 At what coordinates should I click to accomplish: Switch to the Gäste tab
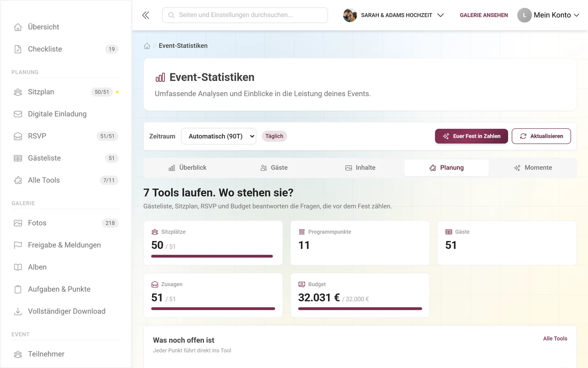274,168
